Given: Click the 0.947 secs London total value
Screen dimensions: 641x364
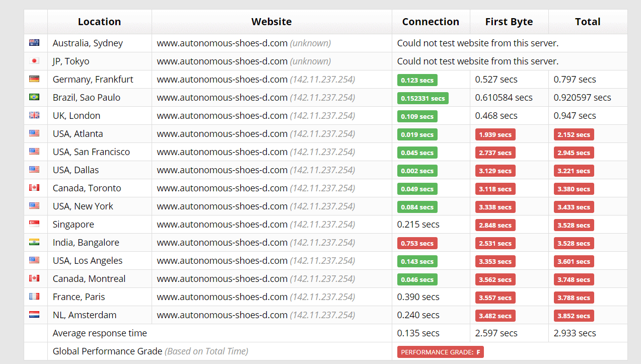Looking at the screenshot, I should pos(575,115).
